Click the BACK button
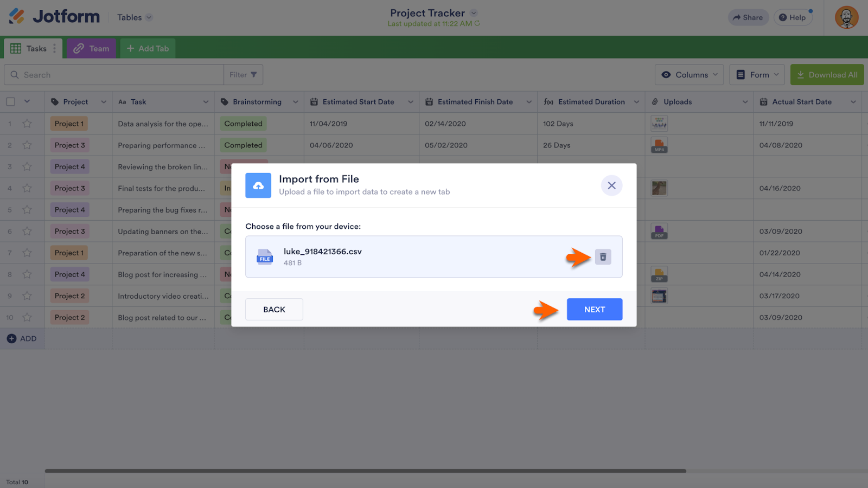 pyautogui.click(x=274, y=310)
